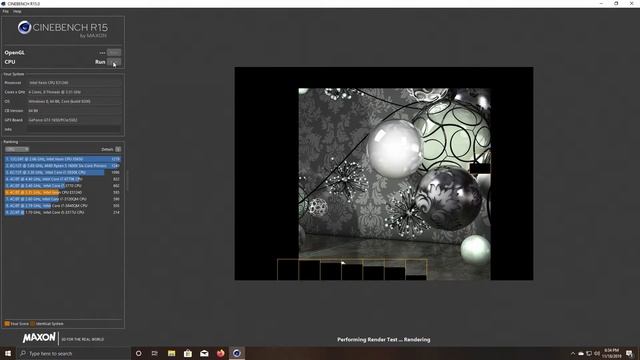Click the GFX Board value field

[74, 120]
